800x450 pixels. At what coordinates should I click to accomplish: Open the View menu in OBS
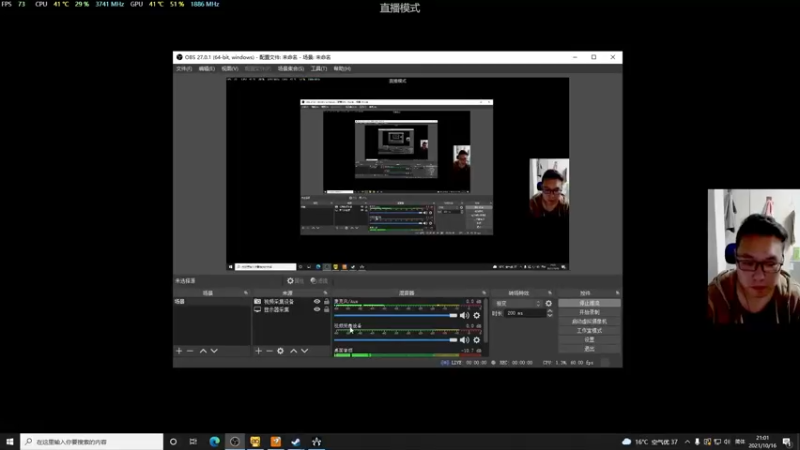pyautogui.click(x=230, y=68)
